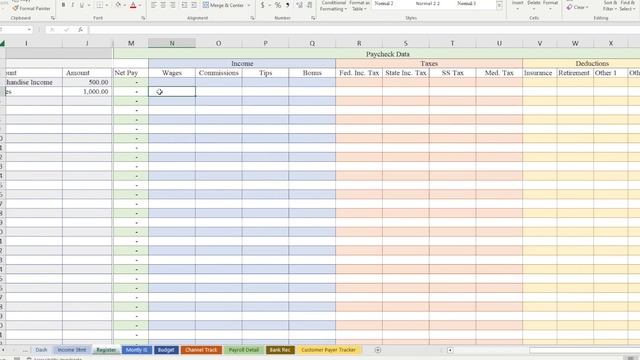This screenshot has width=640, height=360.
Task: Switch to the Budget sheet tab
Action: [166, 350]
